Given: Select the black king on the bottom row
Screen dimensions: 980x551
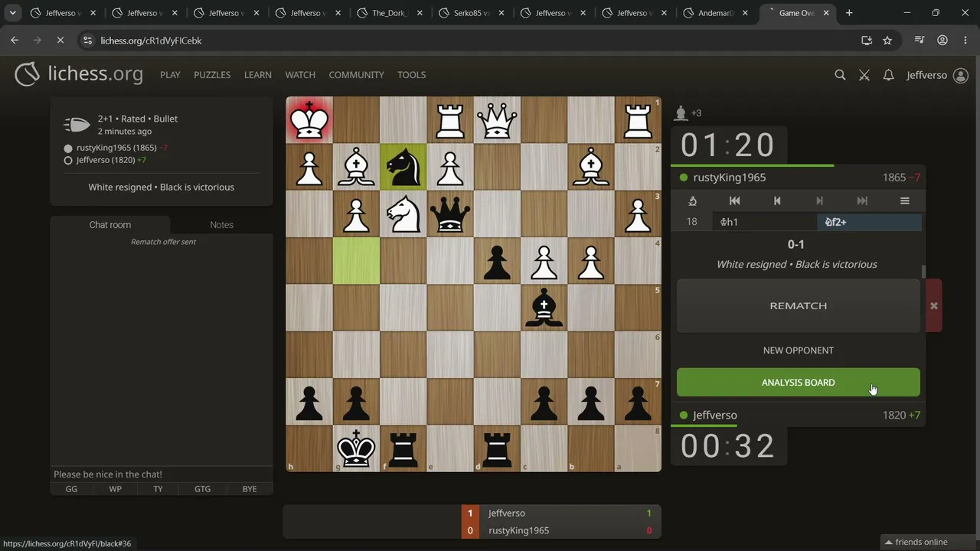Looking at the screenshot, I should pyautogui.click(x=356, y=448).
